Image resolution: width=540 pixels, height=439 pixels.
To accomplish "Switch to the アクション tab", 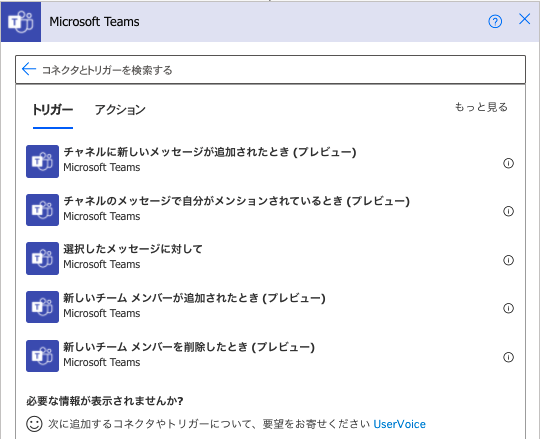I will (120, 110).
